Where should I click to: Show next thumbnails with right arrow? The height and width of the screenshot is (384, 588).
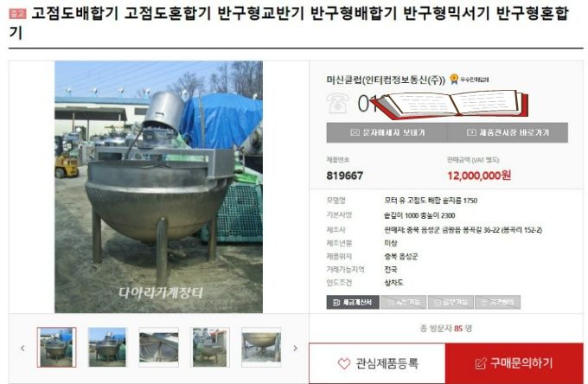click(296, 348)
